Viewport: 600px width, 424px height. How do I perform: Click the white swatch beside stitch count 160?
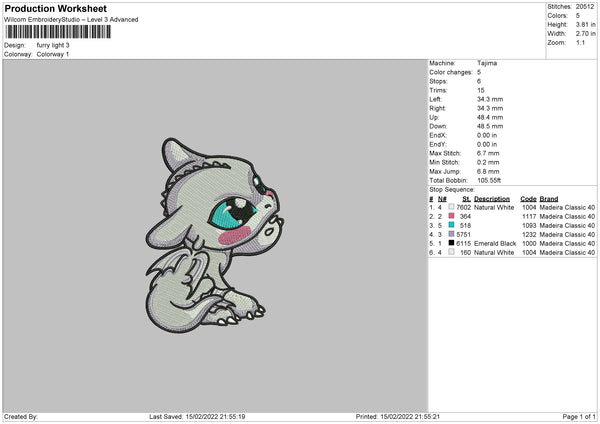(451, 252)
